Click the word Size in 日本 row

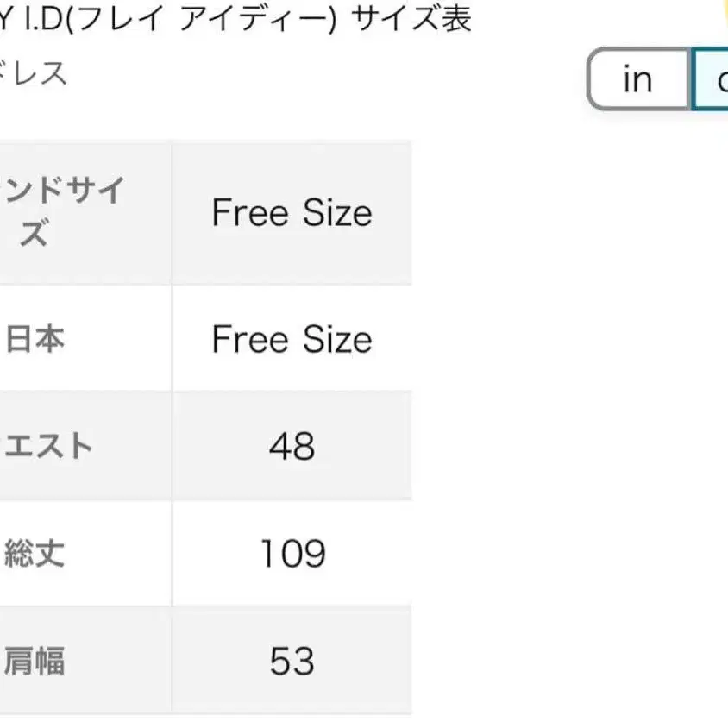pyautogui.click(x=336, y=339)
